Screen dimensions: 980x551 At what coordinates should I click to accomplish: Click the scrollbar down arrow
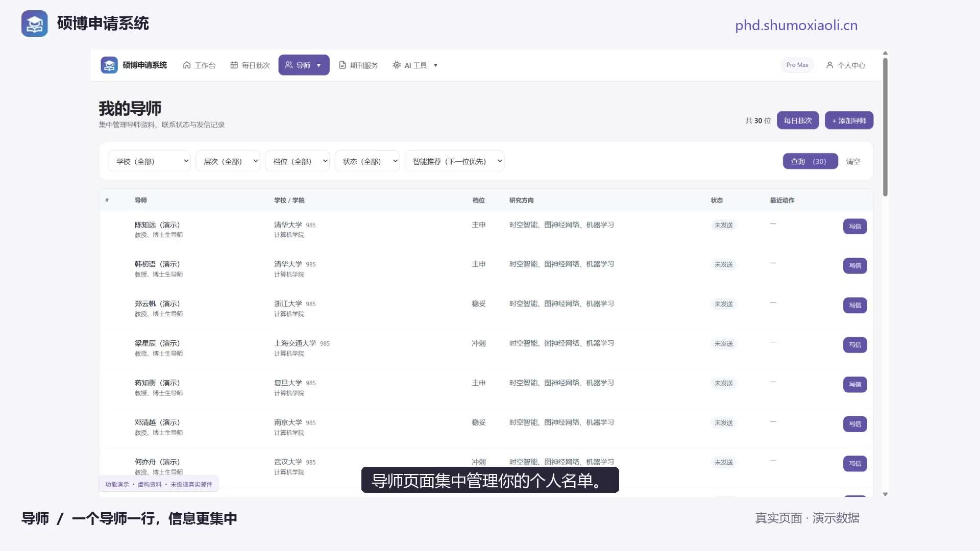885,494
